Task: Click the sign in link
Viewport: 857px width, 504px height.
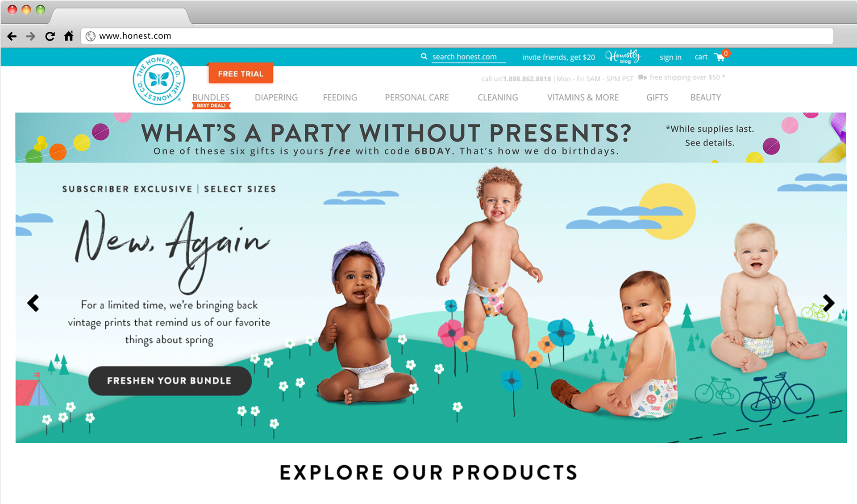Action: click(x=670, y=57)
